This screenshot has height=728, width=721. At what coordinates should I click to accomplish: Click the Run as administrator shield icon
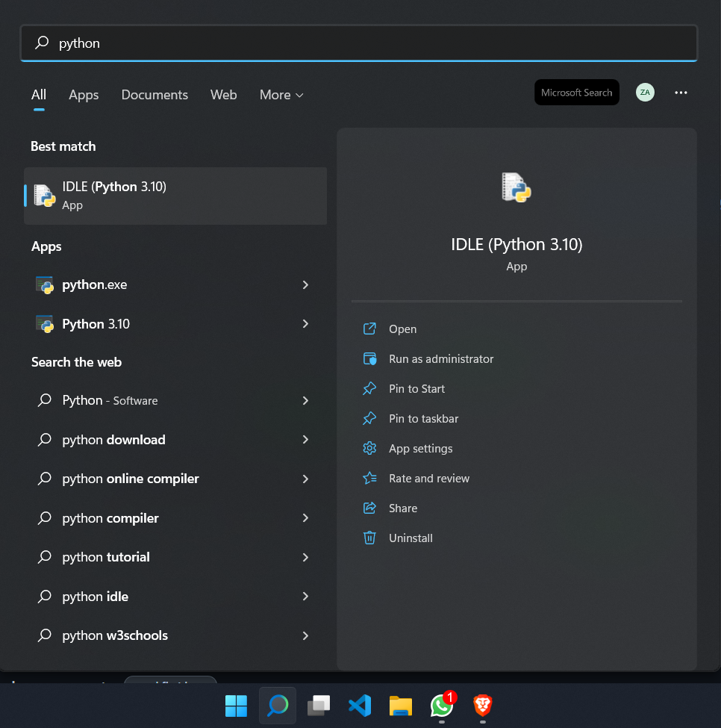tap(369, 359)
